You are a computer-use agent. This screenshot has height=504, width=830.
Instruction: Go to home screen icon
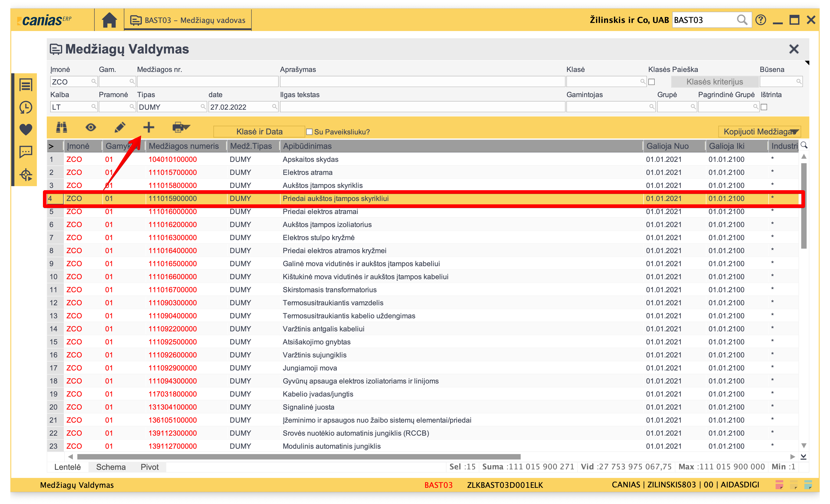[109, 20]
